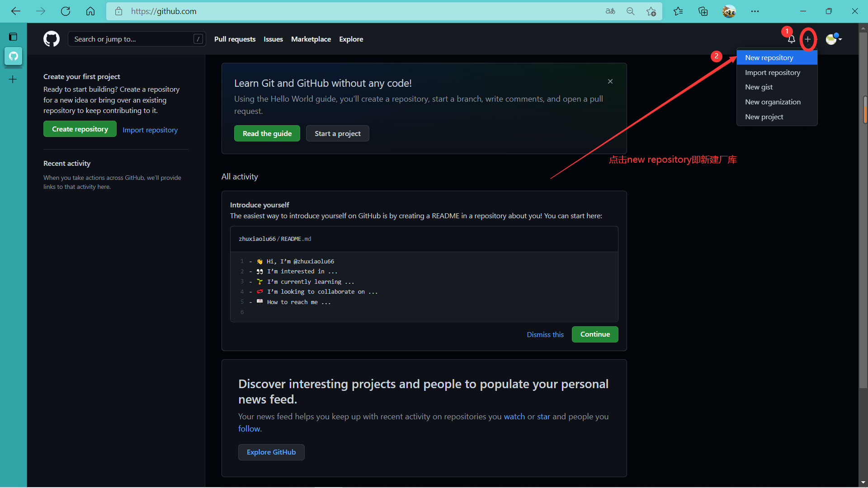Open Pull requests in top navigation

(x=235, y=39)
